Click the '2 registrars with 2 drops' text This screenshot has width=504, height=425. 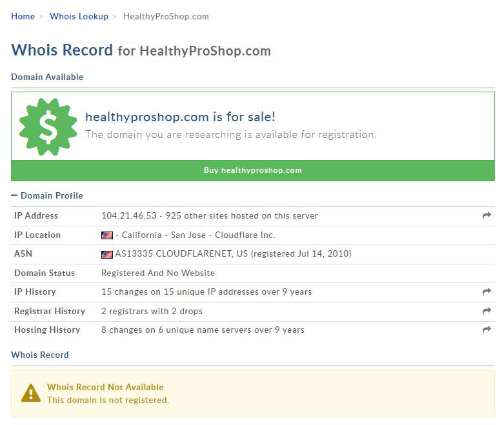coord(152,311)
